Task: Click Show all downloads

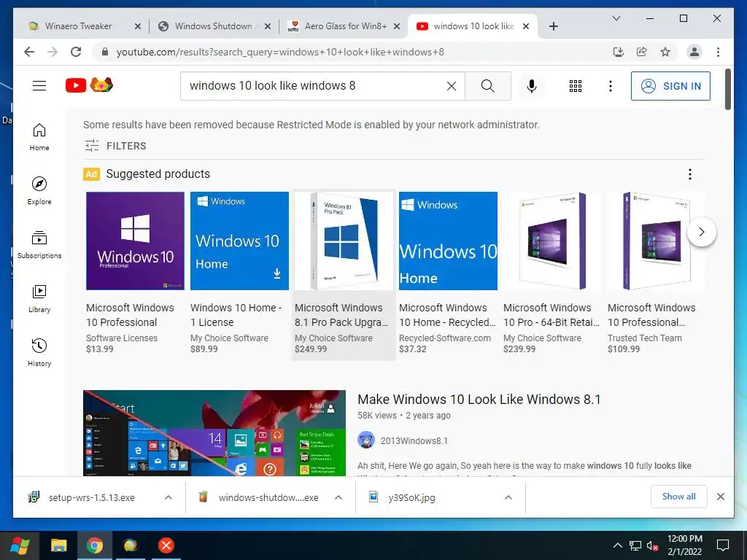Action: click(679, 497)
